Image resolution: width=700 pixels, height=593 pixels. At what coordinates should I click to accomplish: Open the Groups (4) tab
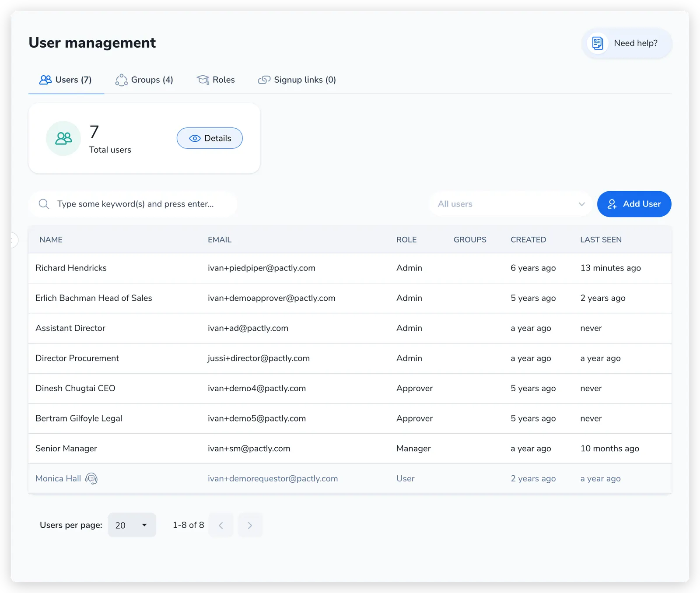(x=144, y=80)
